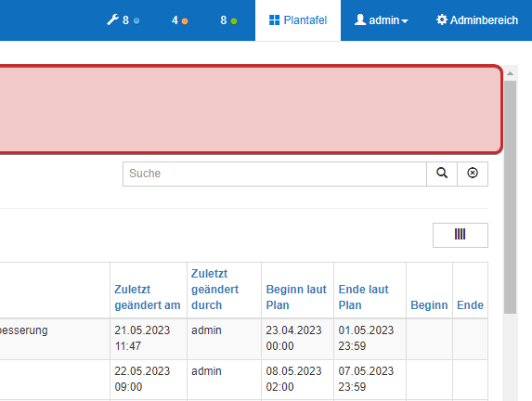The image size is (532, 401).
Task: Open the green-dot status count 8
Action: (x=228, y=20)
